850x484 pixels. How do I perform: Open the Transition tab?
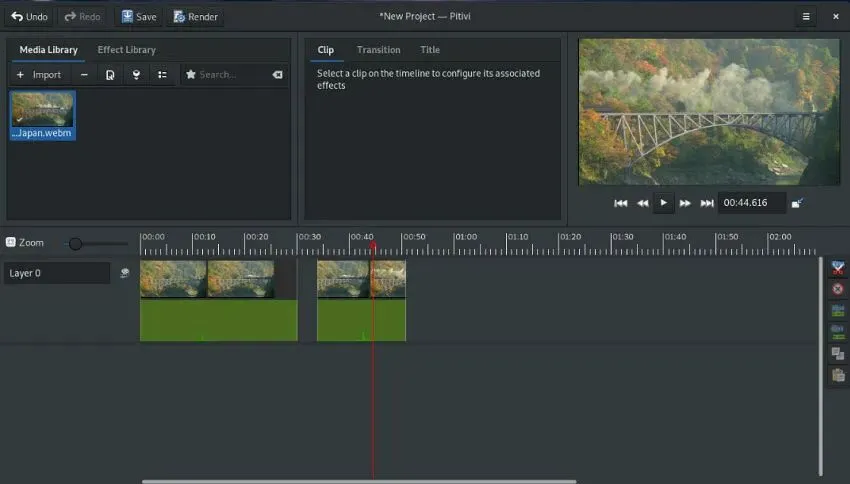[x=378, y=50]
